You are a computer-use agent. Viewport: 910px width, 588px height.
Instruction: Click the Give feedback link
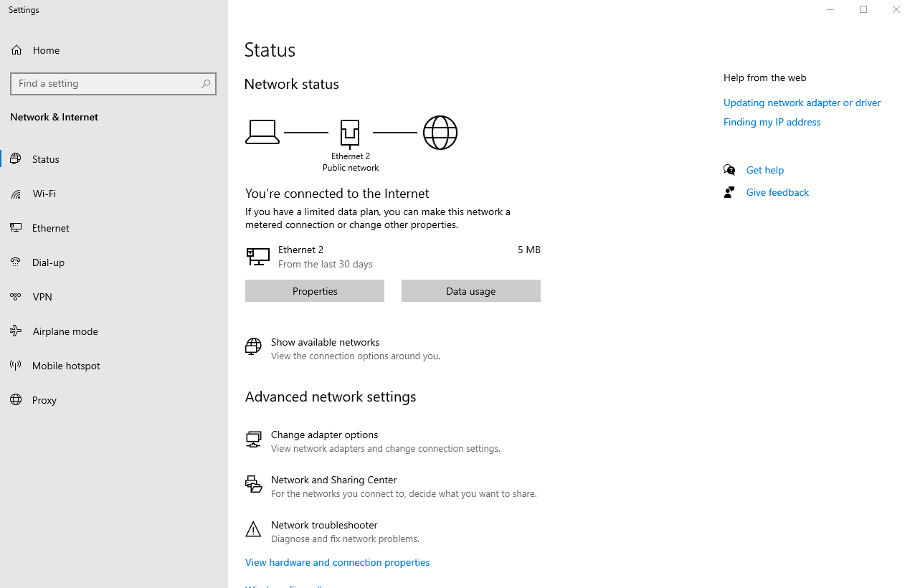click(777, 192)
